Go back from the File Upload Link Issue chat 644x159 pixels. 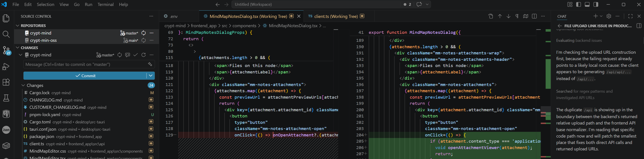560,26
